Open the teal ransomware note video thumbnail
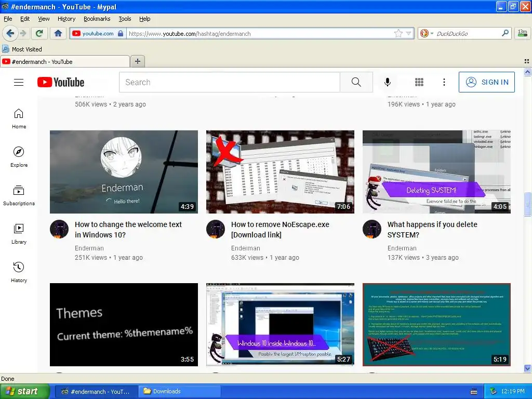Viewport: 532px width, 399px height. click(x=436, y=325)
